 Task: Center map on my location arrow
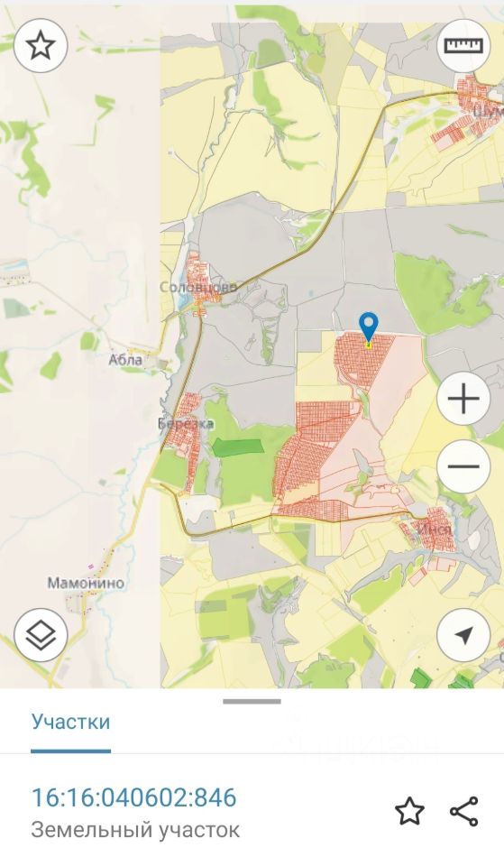pos(463,636)
